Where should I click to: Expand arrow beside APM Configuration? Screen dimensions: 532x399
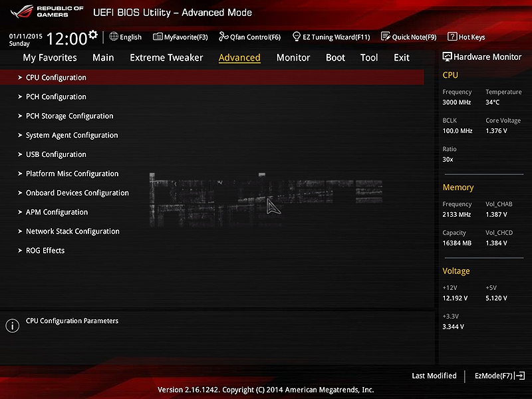pyautogui.click(x=20, y=212)
